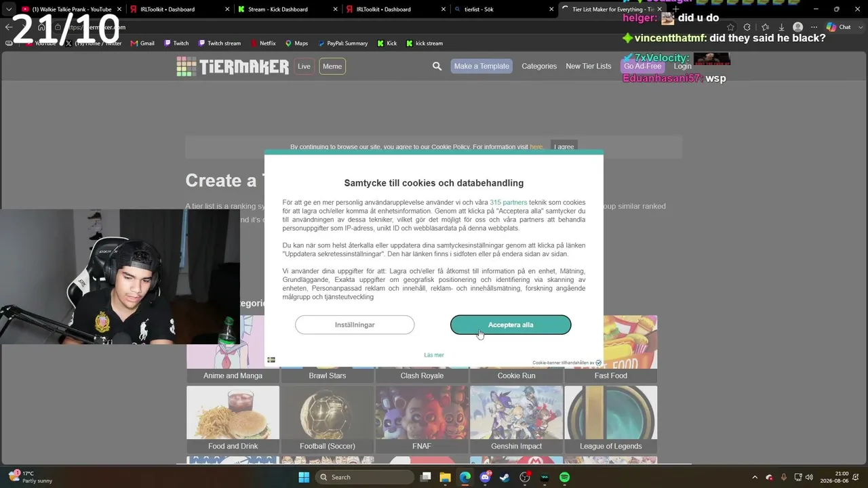Open Spotify from the taskbar

[x=565, y=477]
